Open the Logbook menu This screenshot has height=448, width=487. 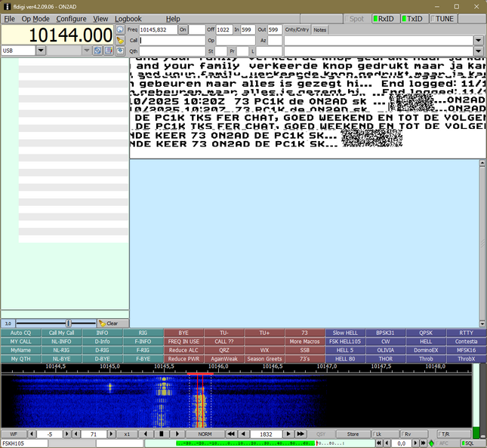click(x=128, y=19)
